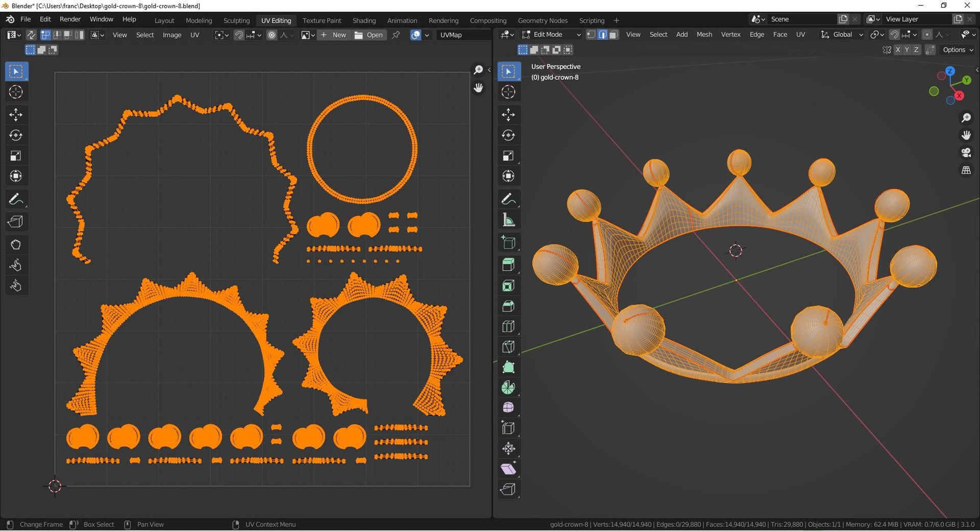Open the Vertex menu in the 3D viewport
The width and height of the screenshot is (980, 531).
pyautogui.click(x=730, y=34)
